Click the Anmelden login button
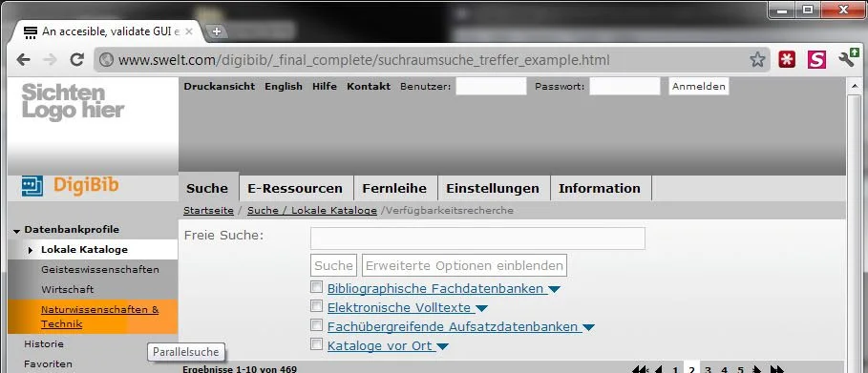 pyautogui.click(x=699, y=86)
